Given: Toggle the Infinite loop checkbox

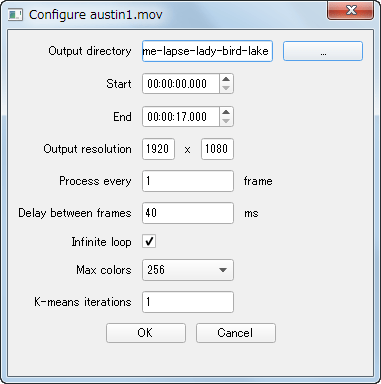Looking at the screenshot, I should [149, 241].
